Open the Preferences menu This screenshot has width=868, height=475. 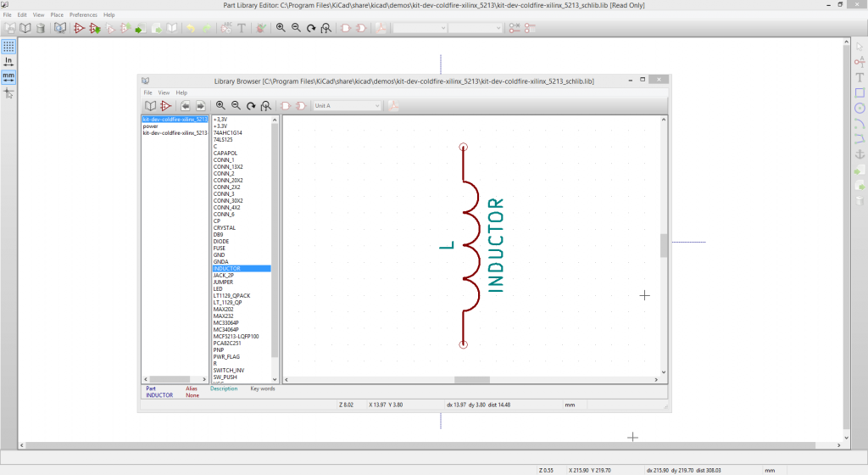[83, 15]
